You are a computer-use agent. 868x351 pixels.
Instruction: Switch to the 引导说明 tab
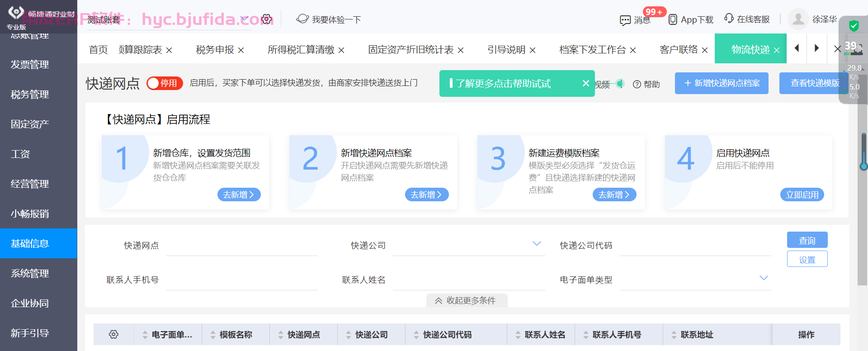[x=506, y=49]
